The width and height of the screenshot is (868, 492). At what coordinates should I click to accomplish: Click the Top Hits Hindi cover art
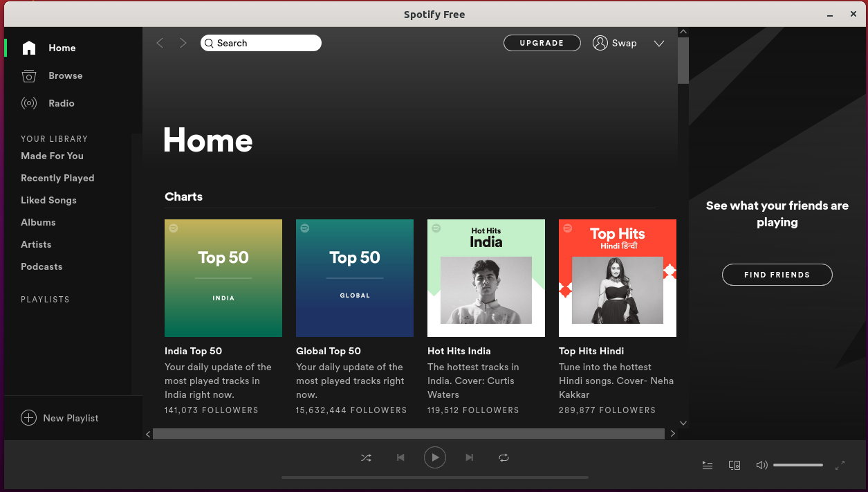click(x=618, y=278)
